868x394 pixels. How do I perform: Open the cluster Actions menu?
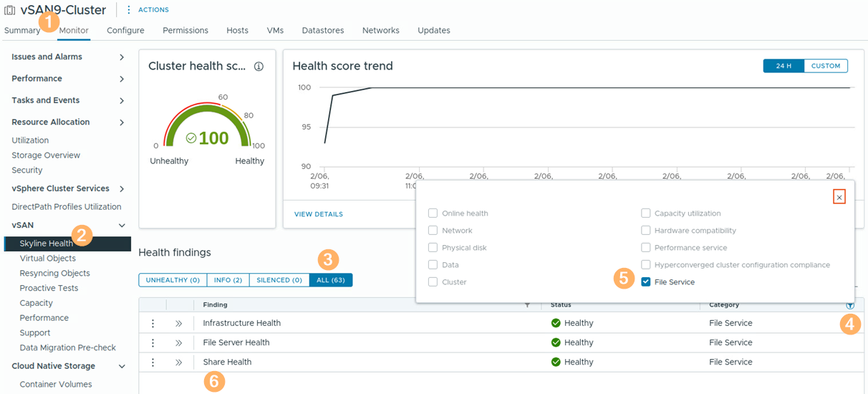pyautogui.click(x=148, y=10)
